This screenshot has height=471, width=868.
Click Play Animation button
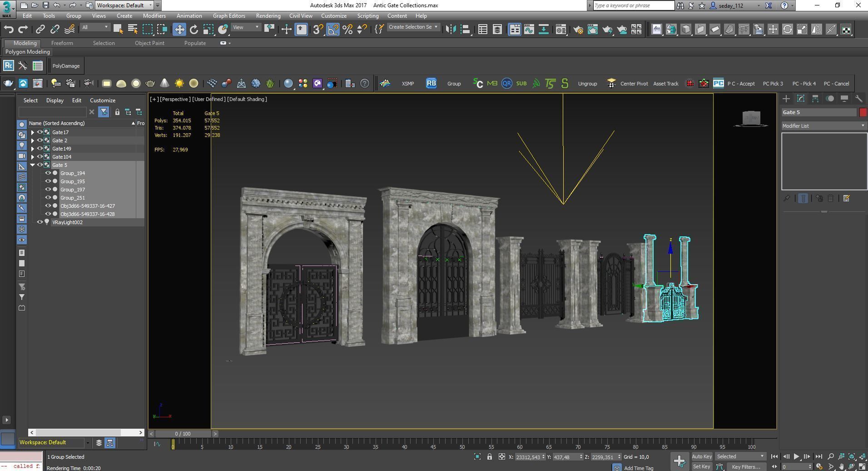pos(796,457)
